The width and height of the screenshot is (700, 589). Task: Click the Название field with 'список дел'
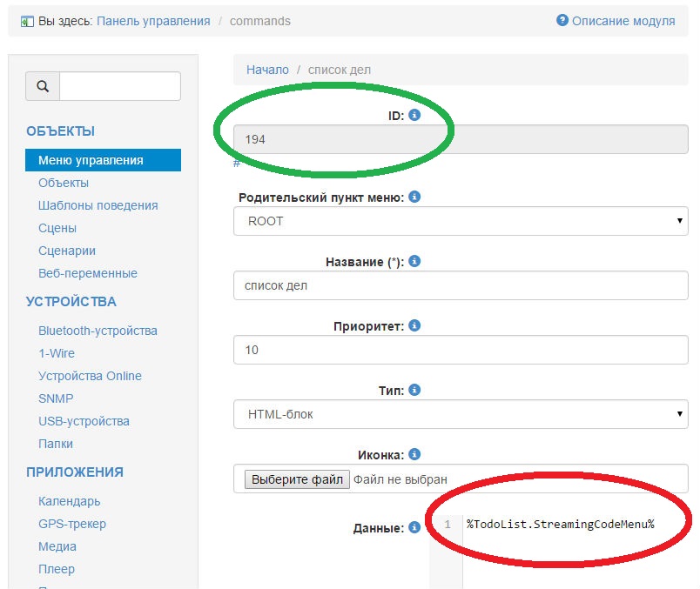(x=461, y=285)
